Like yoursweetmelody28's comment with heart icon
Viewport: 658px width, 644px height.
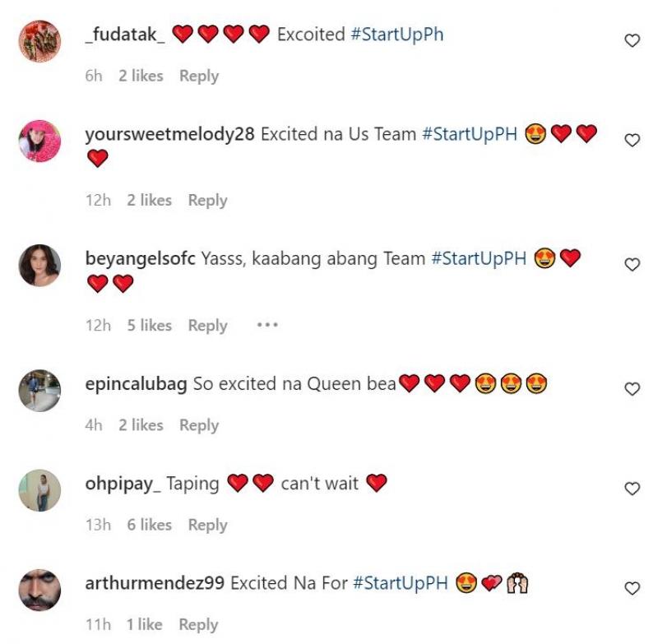tap(632, 141)
